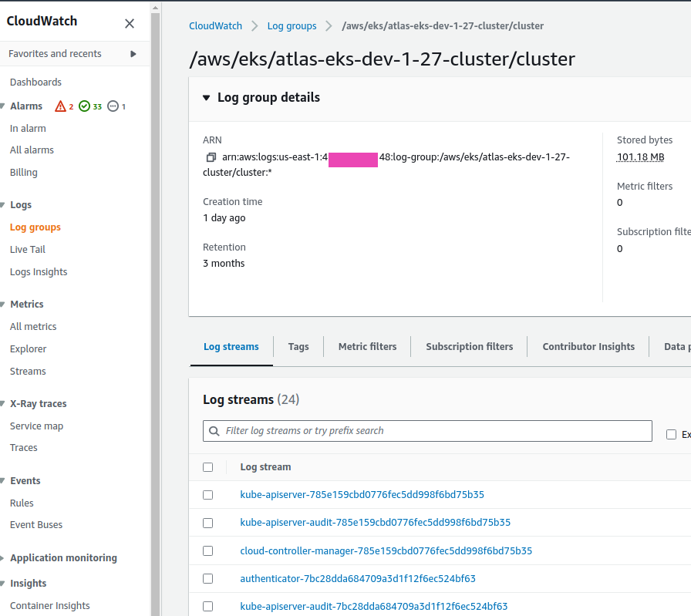Click the '3 months' retention value
691x616 pixels.
(224, 264)
